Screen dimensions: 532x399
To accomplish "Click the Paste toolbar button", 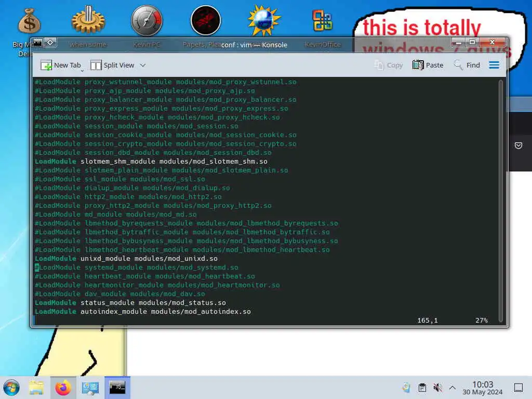I will tap(428, 65).
